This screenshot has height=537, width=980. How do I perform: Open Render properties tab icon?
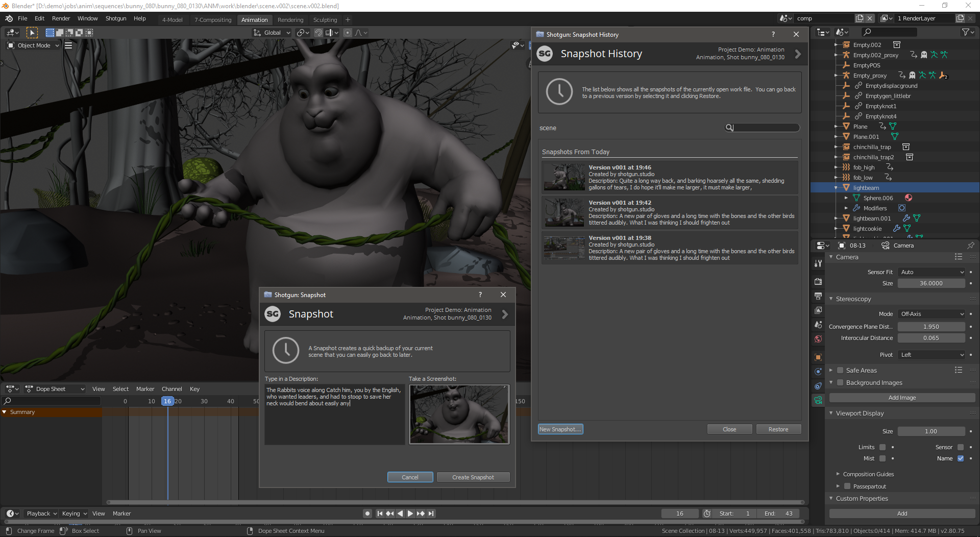tap(818, 282)
